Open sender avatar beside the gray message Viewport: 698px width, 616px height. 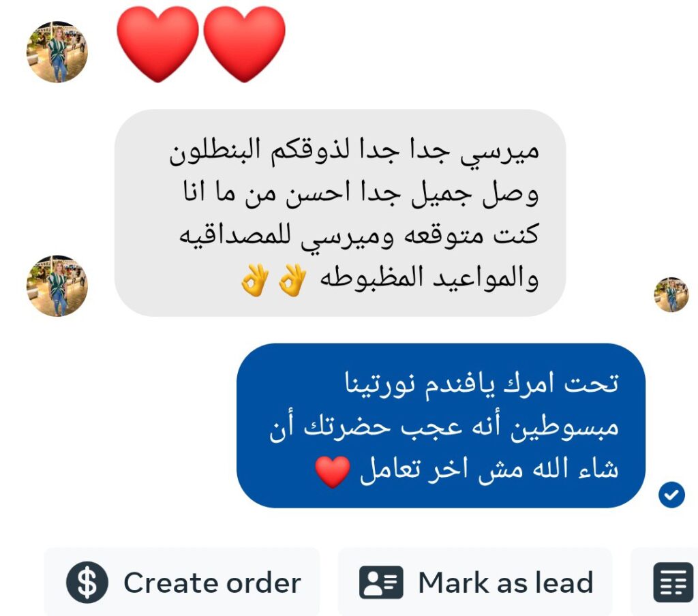(x=57, y=286)
